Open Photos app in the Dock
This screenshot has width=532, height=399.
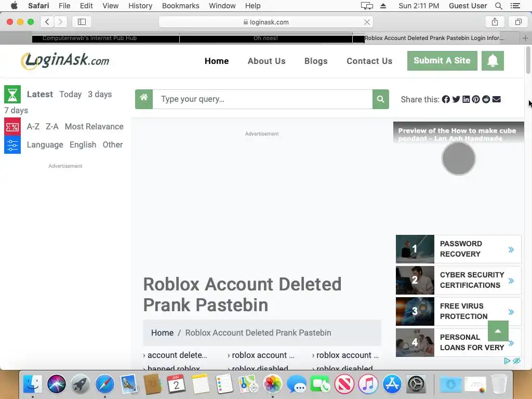272,384
